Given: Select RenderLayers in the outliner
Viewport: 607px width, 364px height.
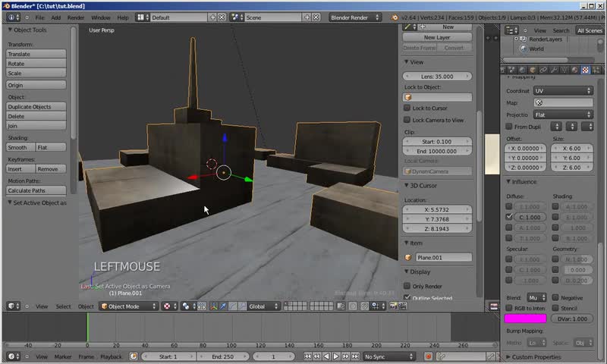Looking at the screenshot, I should tap(545, 39).
